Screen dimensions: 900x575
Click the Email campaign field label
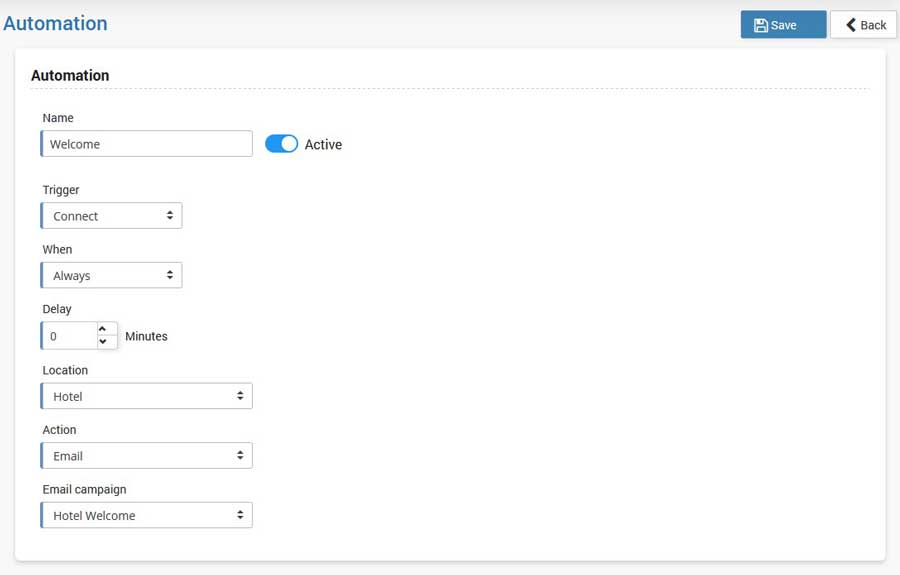coord(84,490)
